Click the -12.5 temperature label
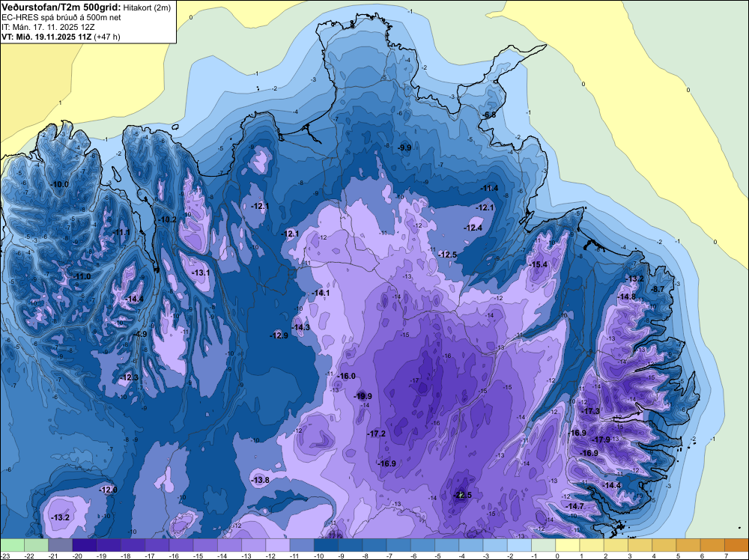 pyautogui.click(x=448, y=255)
